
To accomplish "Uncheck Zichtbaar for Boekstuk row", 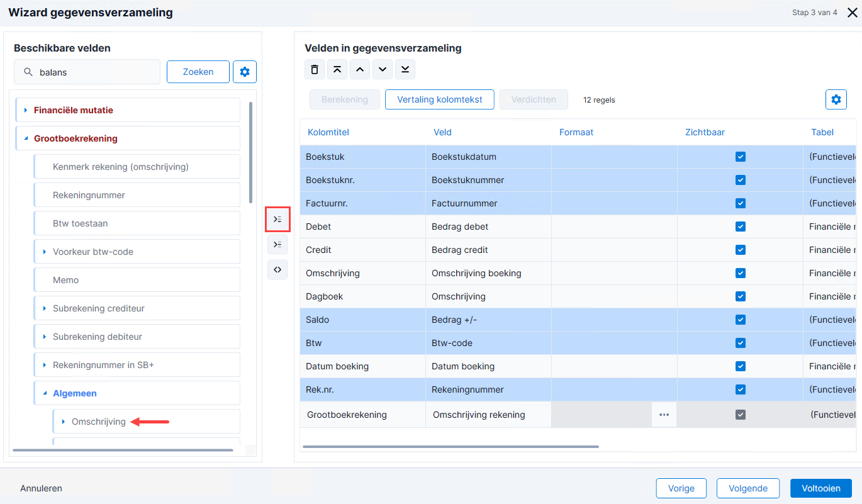I will pos(741,157).
